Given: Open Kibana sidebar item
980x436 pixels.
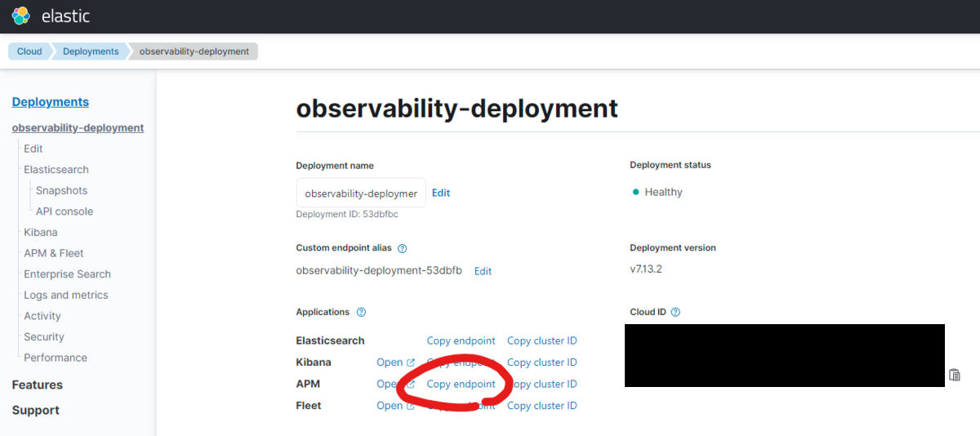Looking at the screenshot, I should [41, 233].
